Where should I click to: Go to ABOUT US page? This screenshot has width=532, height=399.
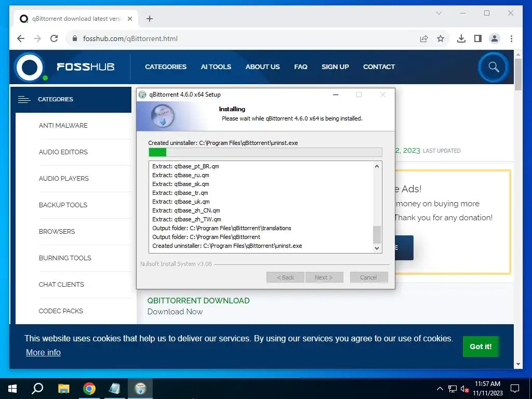click(262, 67)
